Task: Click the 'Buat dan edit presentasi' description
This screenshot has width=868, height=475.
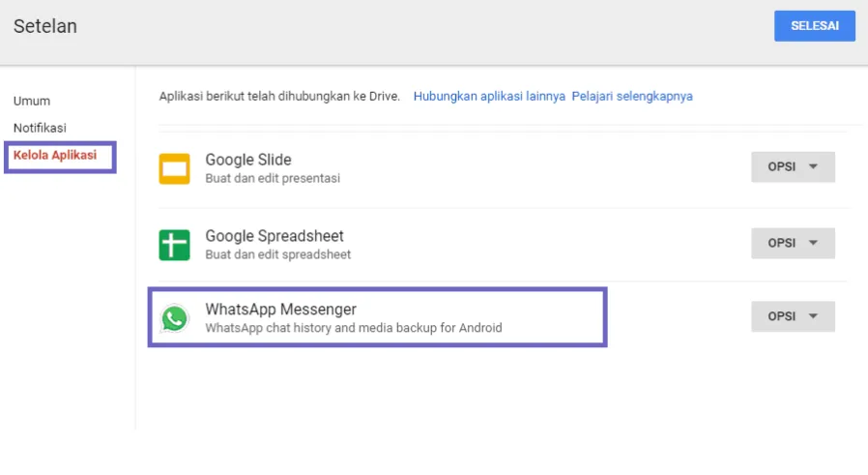Action: (273, 178)
